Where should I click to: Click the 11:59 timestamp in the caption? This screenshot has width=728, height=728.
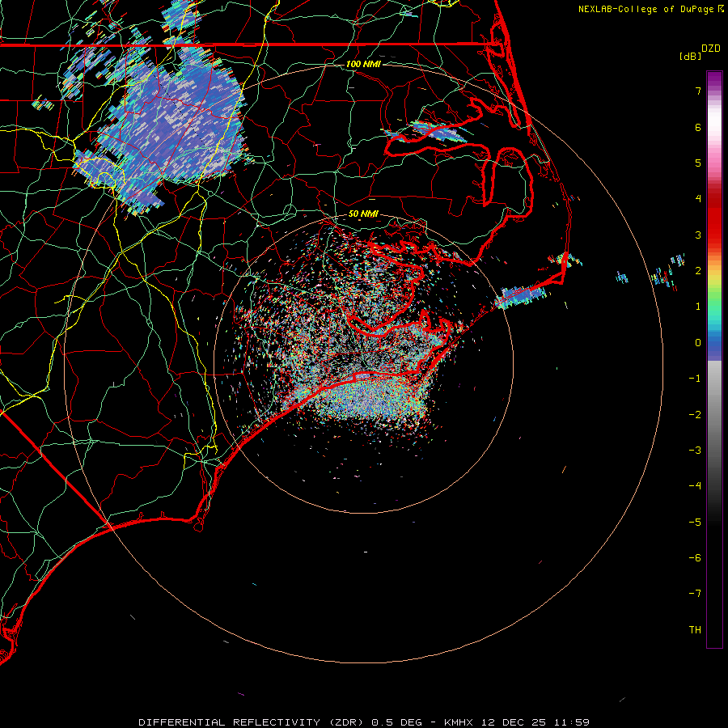[x=572, y=722]
